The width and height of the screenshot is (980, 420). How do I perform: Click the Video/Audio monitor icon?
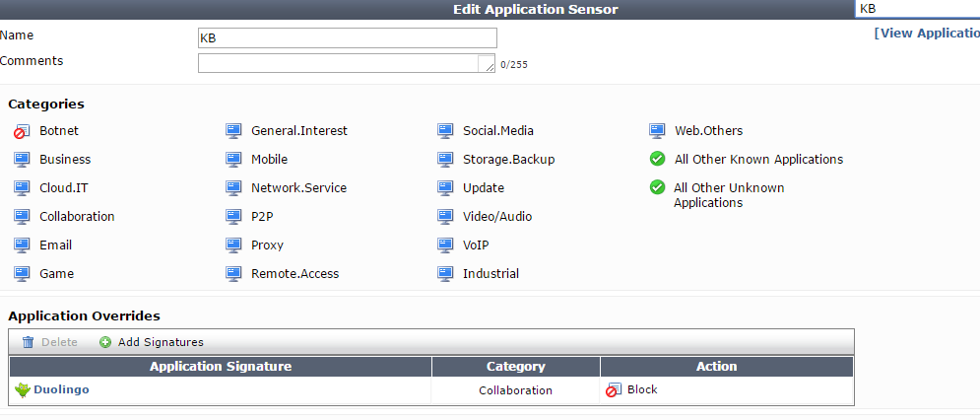pos(445,217)
